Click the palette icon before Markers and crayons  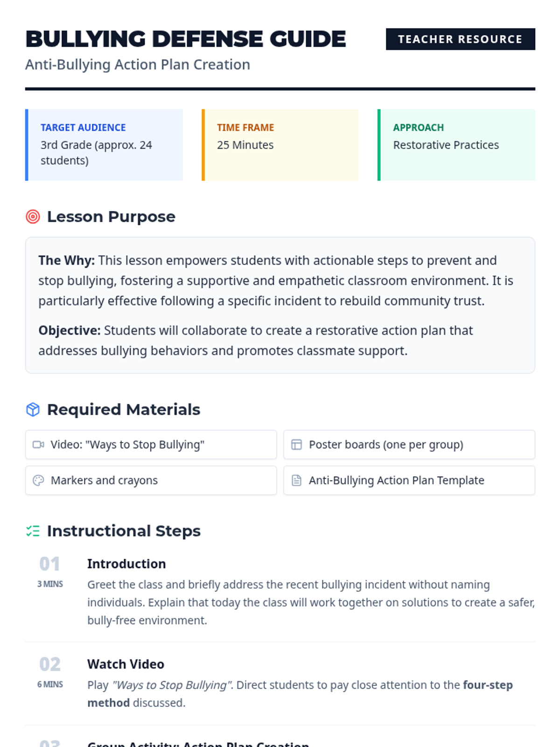coord(38,480)
